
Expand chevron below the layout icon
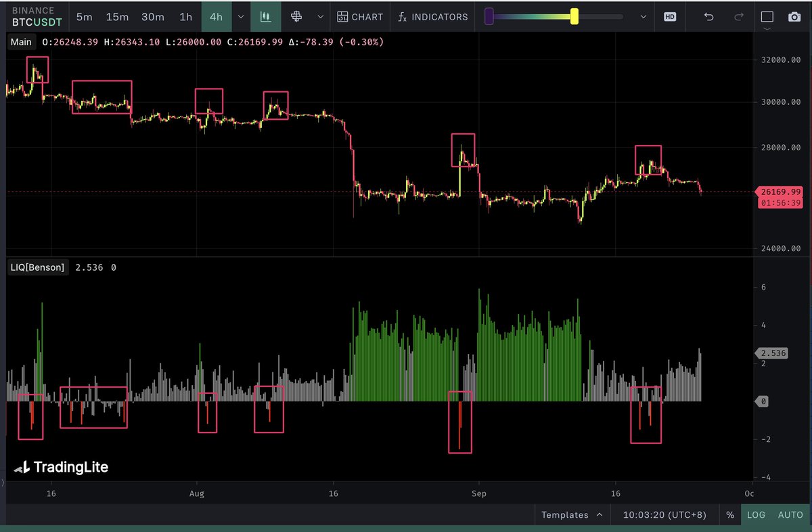[x=767, y=30]
